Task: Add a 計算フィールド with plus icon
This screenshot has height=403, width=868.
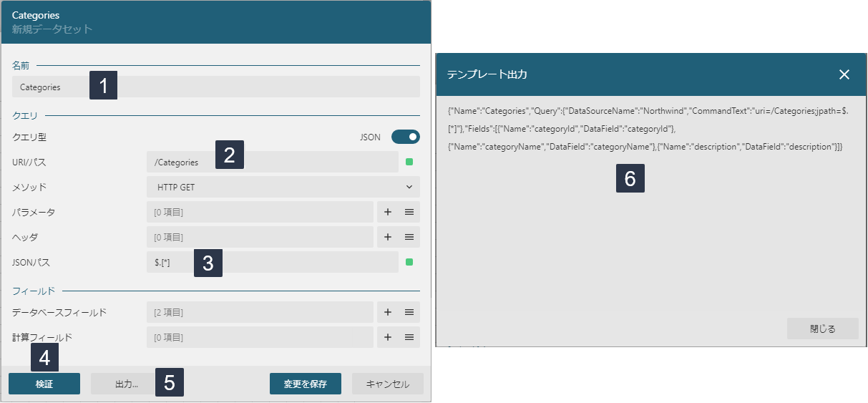Action: point(387,337)
